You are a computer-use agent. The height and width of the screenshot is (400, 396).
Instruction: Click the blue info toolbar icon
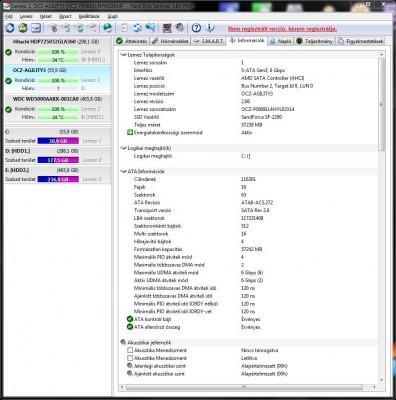pyautogui.click(x=210, y=28)
